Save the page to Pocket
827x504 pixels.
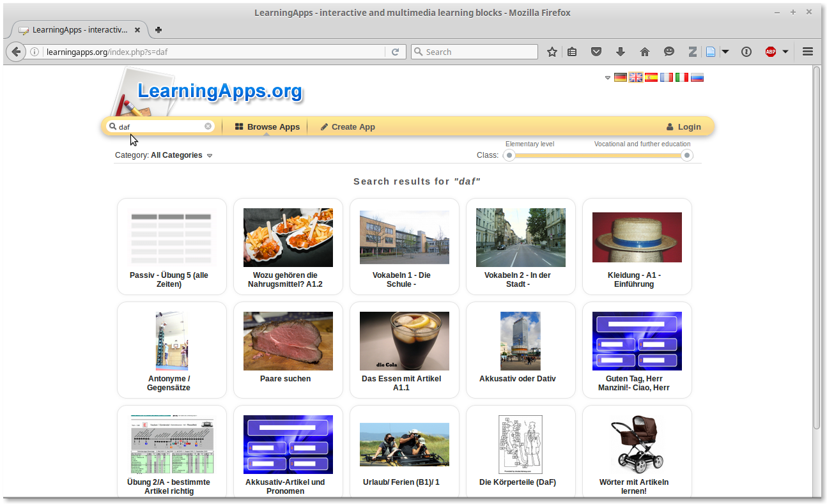click(x=596, y=52)
